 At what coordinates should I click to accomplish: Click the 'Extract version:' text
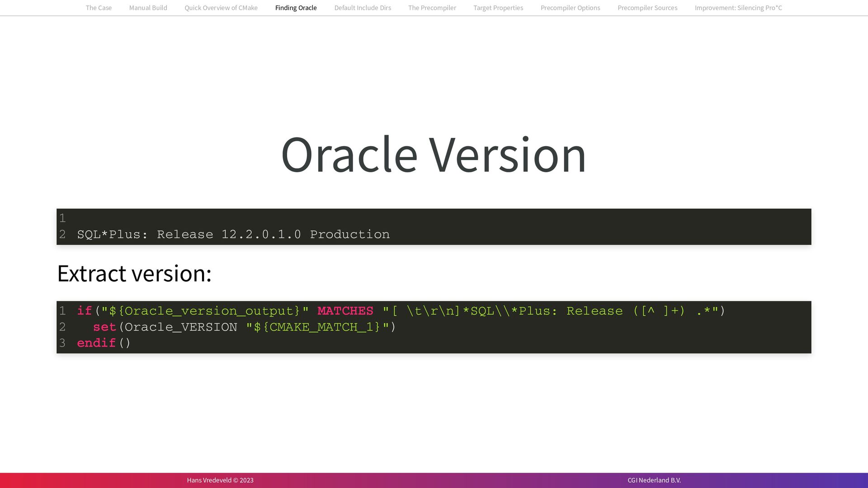click(134, 273)
